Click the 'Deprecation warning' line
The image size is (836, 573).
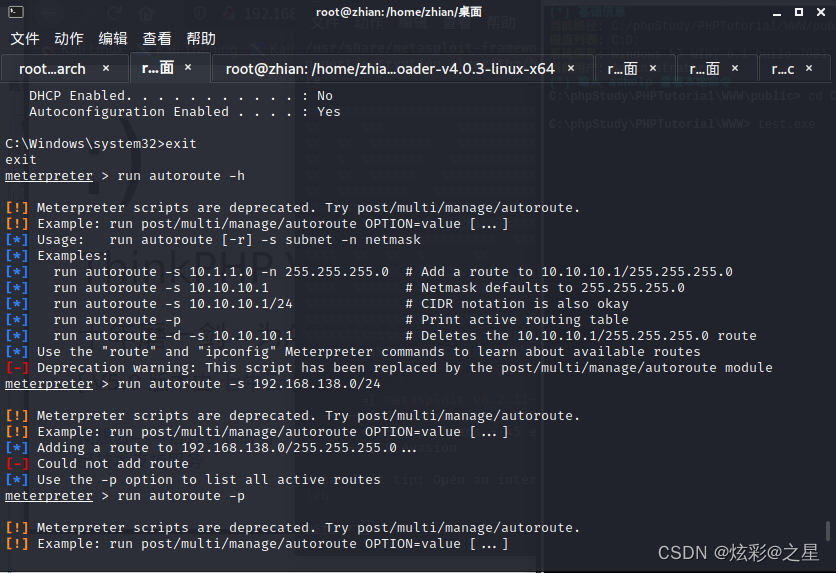[x=389, y=368]
